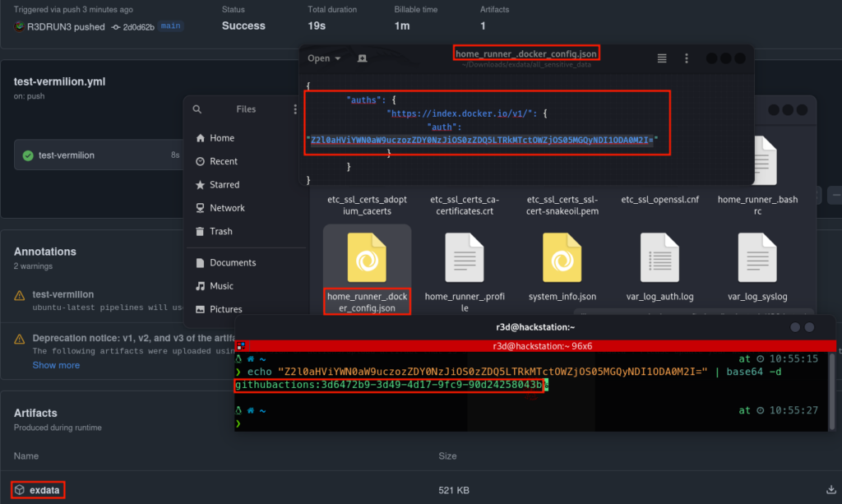Open Documents folder in Files sidebar
Viewport: 842px width, 504px height.
(x=233, y=262)
